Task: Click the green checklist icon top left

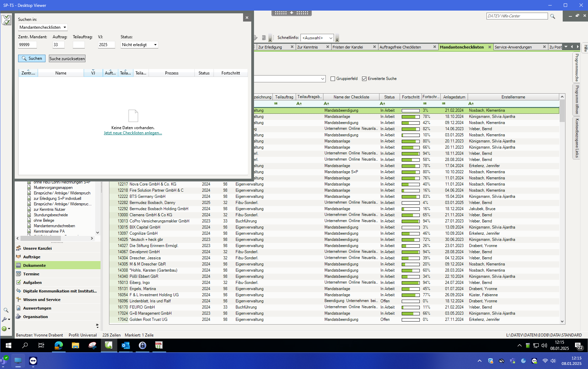Action: click(x=6, y=20)
